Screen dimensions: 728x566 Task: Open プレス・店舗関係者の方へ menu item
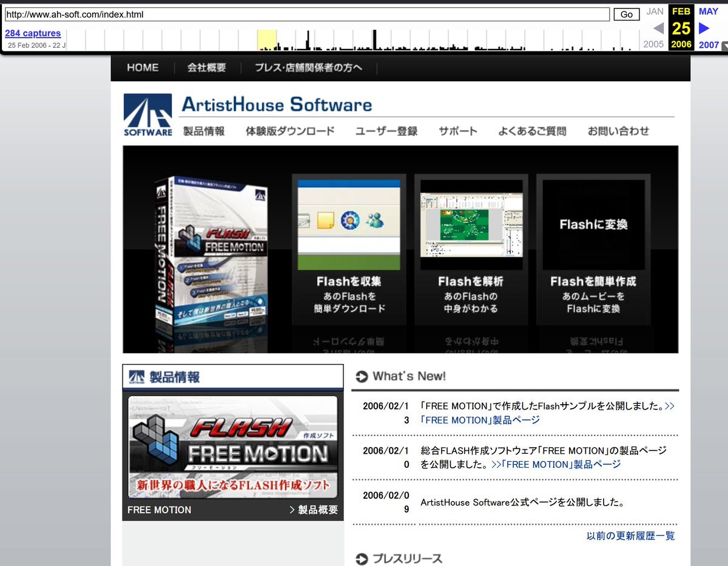point(308,68)
